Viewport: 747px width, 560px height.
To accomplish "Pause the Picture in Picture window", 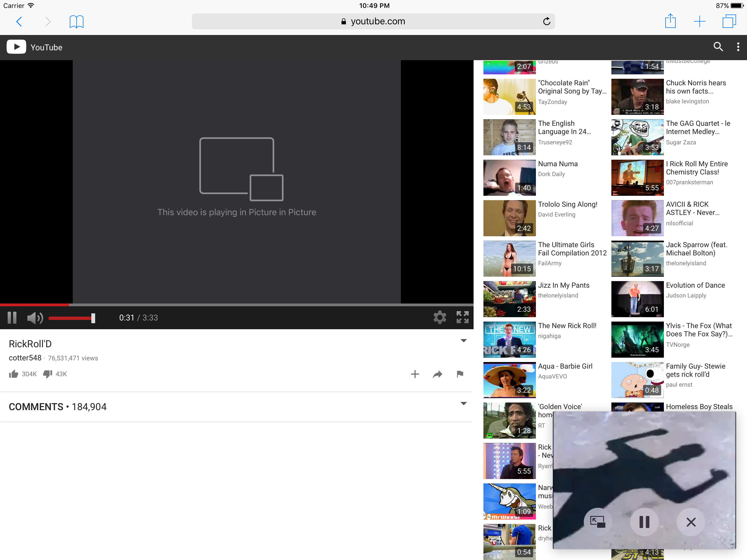I will point(644,522).
